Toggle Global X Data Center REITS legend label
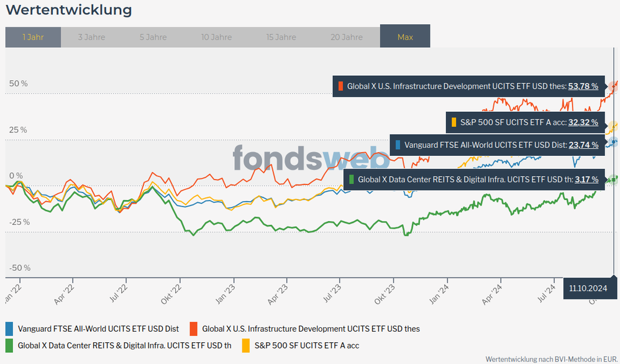The image size is (620, 364). pos(124,345)
